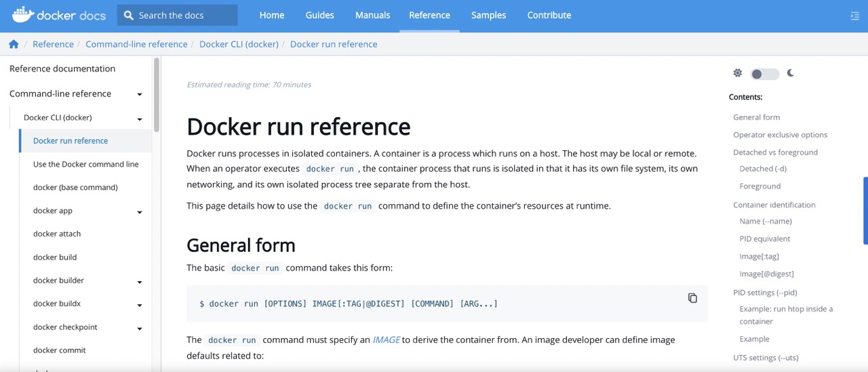Click the Search the docs field
Viewport: 868px width, 372px height.
(x=177, y=15)
